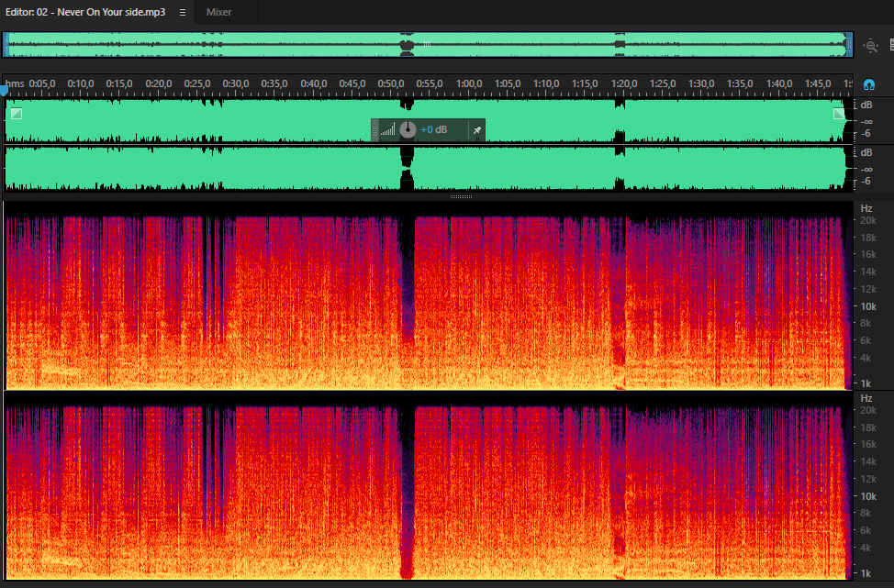894x588 pixels.
Task: Click the dB label of the lower waveform channel
Action: pyautogui.click(x=866, y=152)
